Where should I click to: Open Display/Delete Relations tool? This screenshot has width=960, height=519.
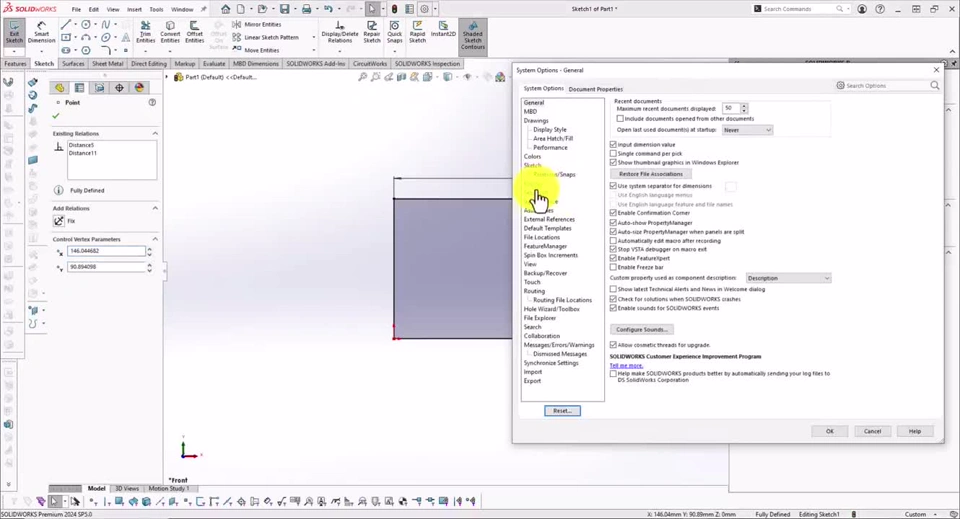click(x=340, y=32)
